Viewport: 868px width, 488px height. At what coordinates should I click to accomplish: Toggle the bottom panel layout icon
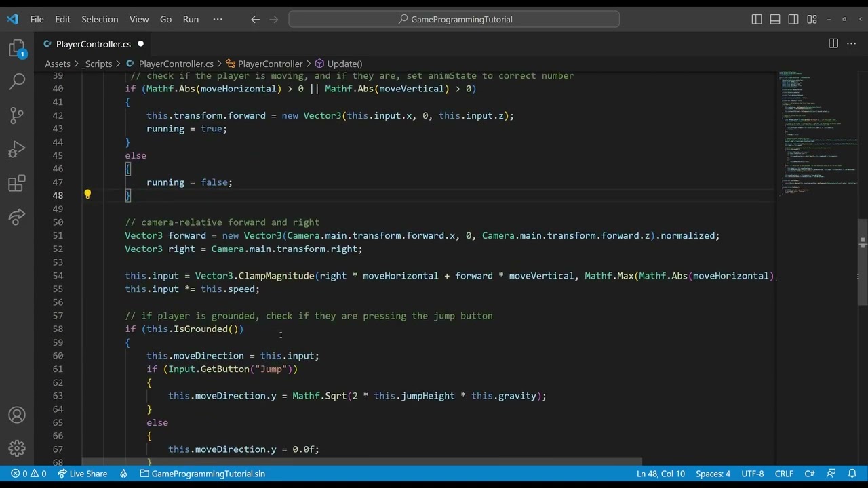pos(775,19)
